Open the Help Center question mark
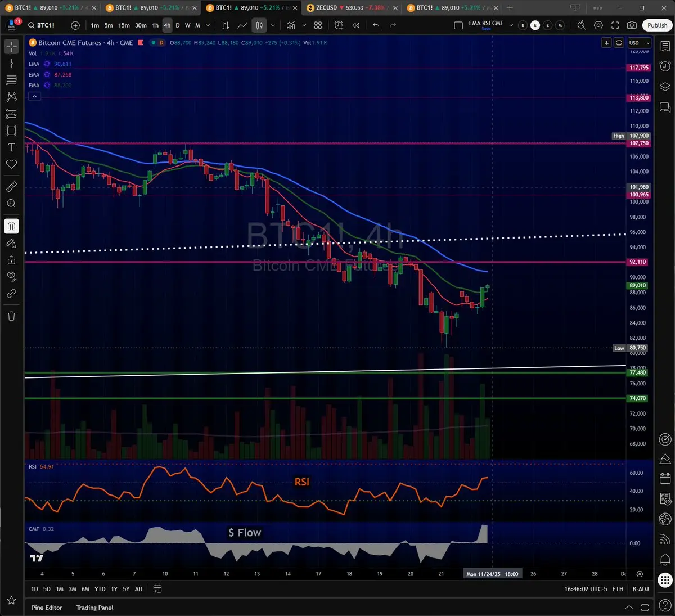The height and width of the screenshot is (616, 675). pyautogui.click(x=665, y=605)
